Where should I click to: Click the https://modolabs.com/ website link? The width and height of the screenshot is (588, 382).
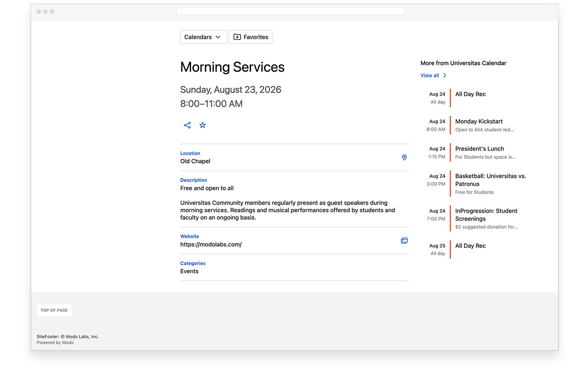[x=211, y=244]
